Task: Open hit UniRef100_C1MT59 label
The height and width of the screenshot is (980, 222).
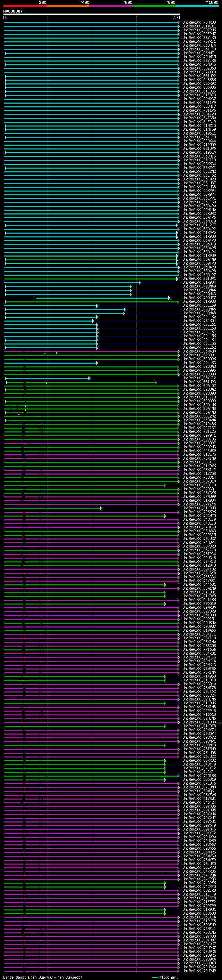Action: 199,130
